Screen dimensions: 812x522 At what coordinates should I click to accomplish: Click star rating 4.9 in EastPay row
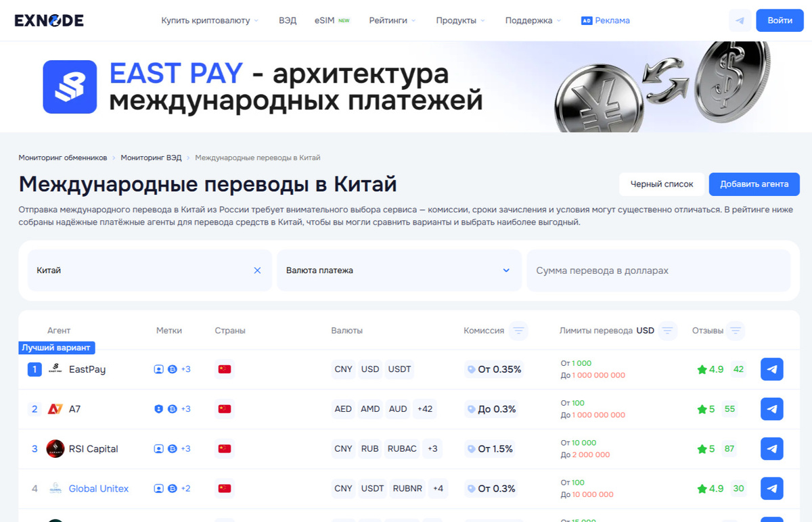[x=710, y=369]
